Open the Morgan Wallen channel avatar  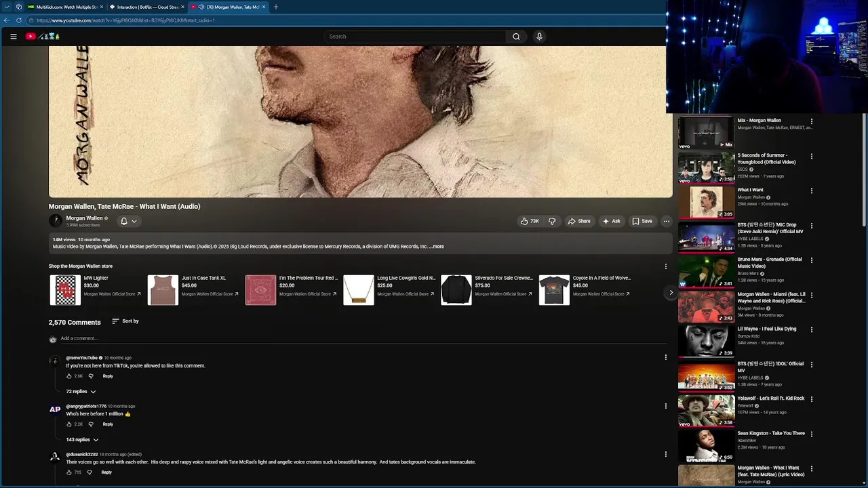(x=55, y=221)
